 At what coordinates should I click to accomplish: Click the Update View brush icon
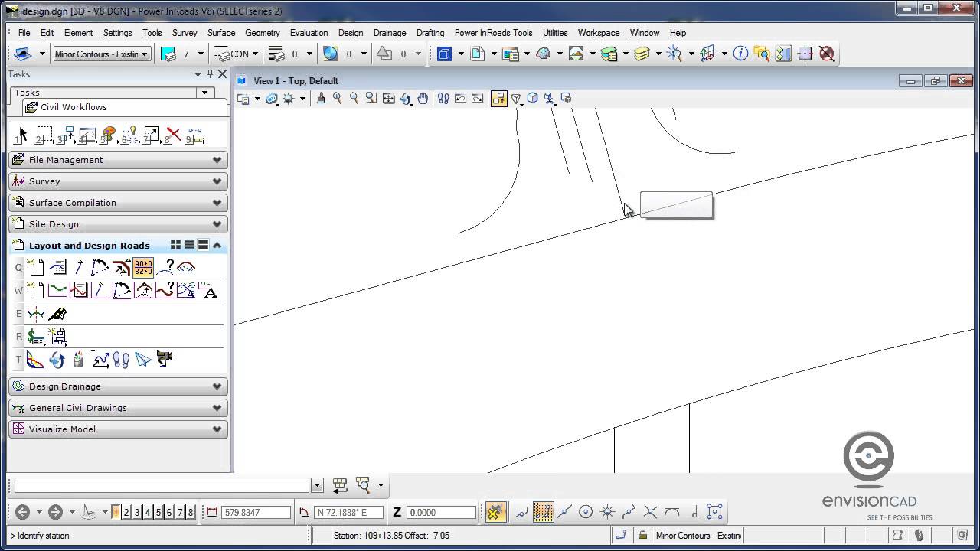[x=321, y=99]
